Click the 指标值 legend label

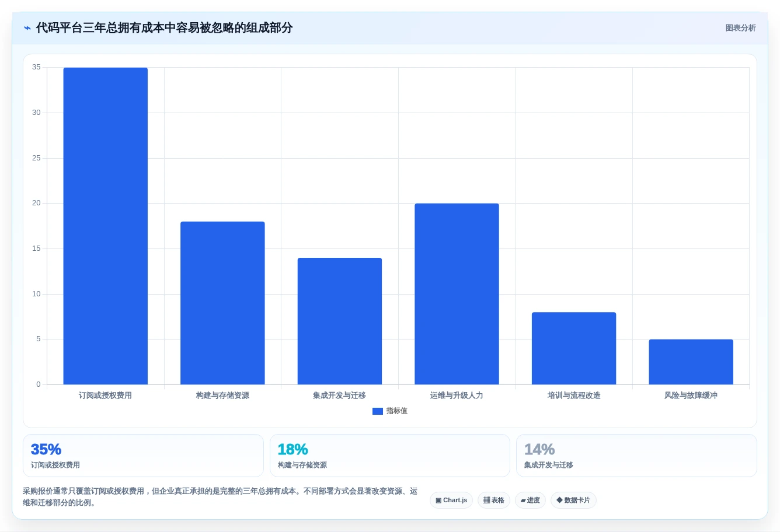[397, 411]
